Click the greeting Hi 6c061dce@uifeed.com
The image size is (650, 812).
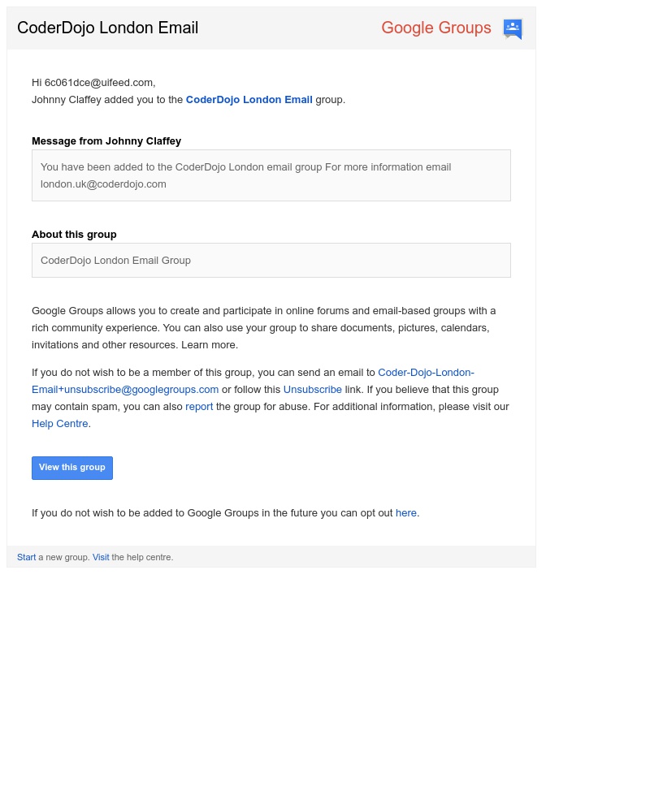(x=93, y=82)
